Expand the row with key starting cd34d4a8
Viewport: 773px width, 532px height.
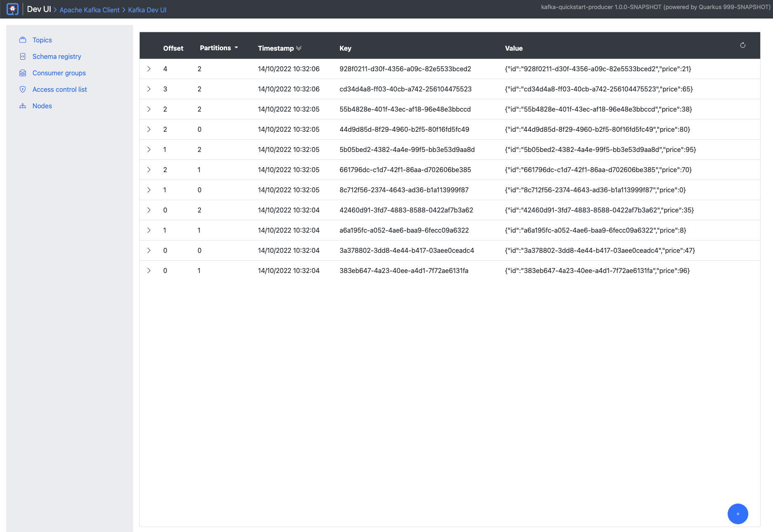click(149, 89)
